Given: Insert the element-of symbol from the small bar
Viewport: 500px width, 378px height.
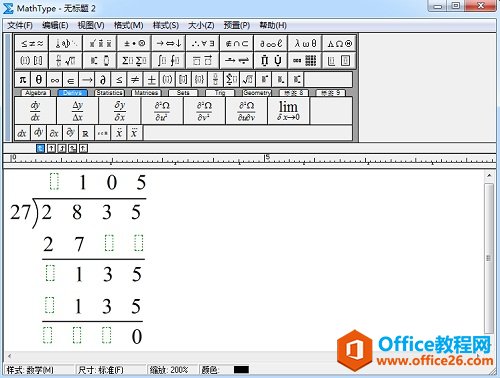Looking at the screenshot, I should coord(71,80).
